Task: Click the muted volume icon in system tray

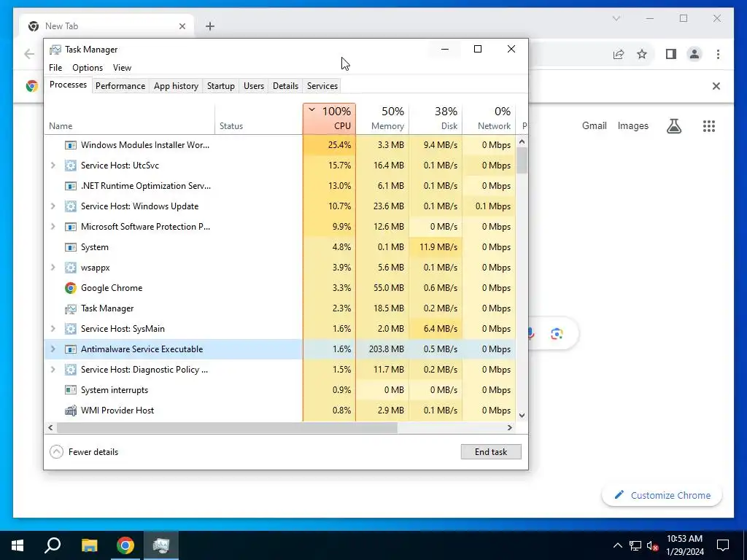Action: tap(652, 545)
